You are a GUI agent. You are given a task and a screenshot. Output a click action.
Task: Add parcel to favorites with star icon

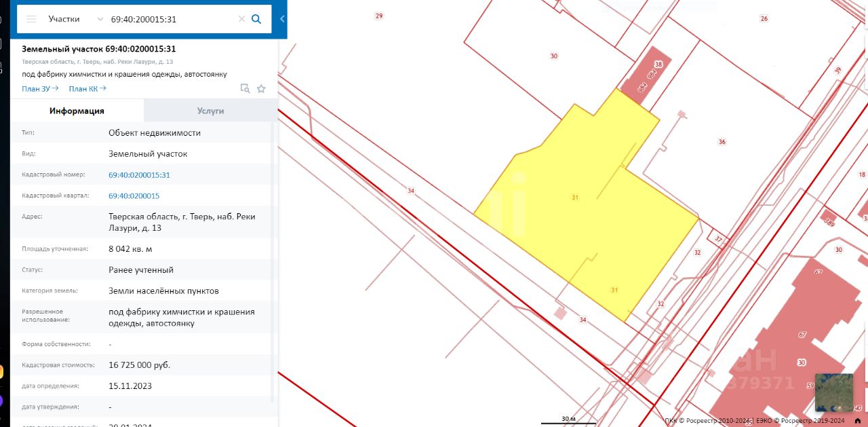(x=261, y=88)
